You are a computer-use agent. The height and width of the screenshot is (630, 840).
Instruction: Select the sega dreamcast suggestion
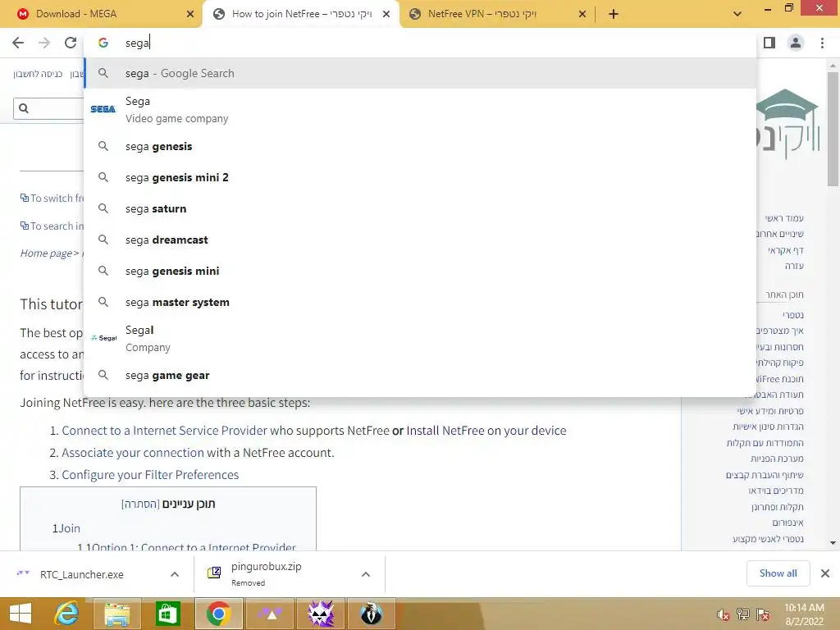point(421,240)
